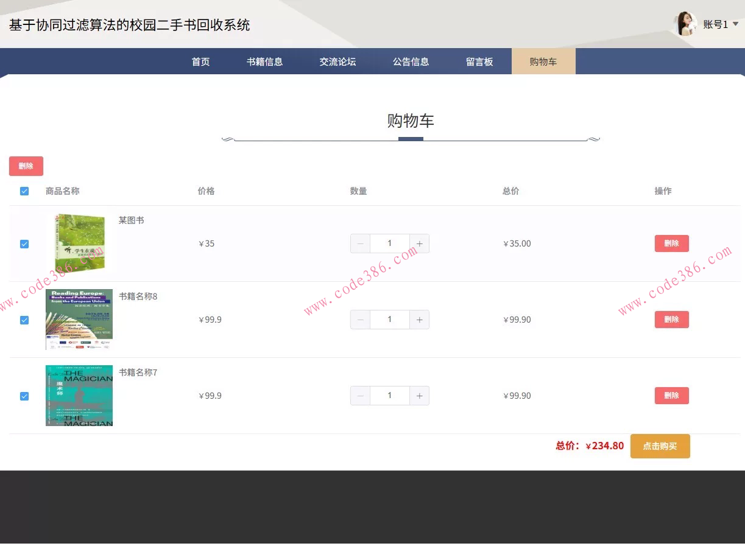Click quantity input field for 书籍名称8
The width and height of the screenshot is (745, 560).
[390, 320]
